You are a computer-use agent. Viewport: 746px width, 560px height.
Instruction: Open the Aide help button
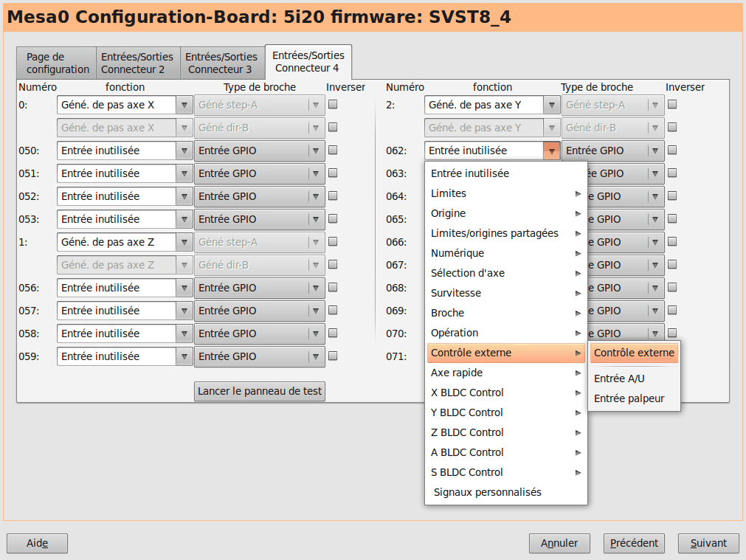(x=37, y=543)
